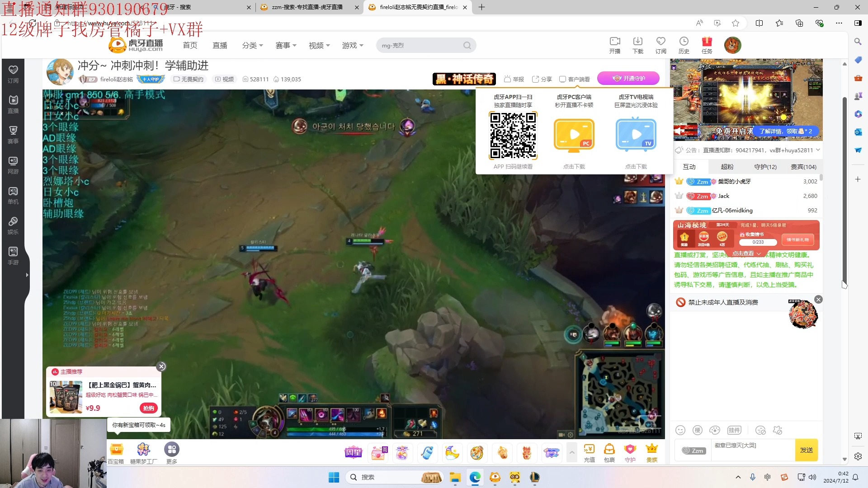Expand the collapsed left sidebar arrow
The image size is (868, 488).
[x=27, y=275]
